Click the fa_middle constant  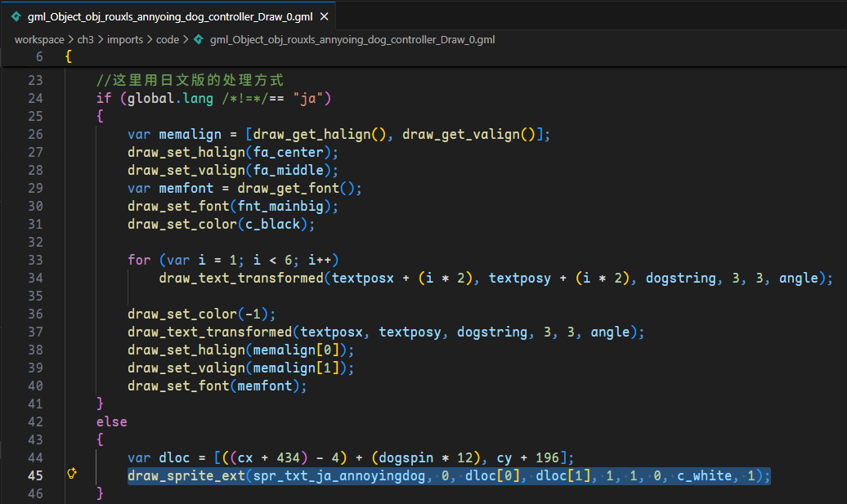(288, 170)
